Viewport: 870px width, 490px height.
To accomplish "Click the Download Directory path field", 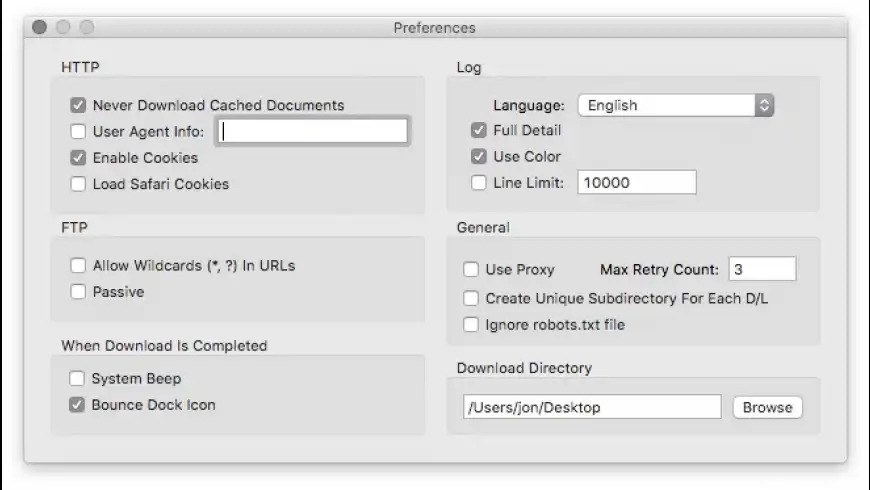I will pos(591,407).
